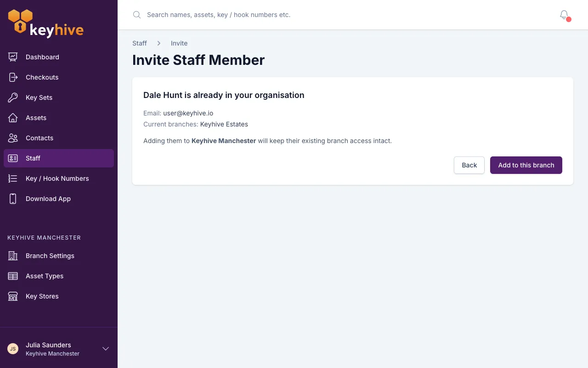Click Invite Staff Member heading
588x368 pixels.
point(198,60)
